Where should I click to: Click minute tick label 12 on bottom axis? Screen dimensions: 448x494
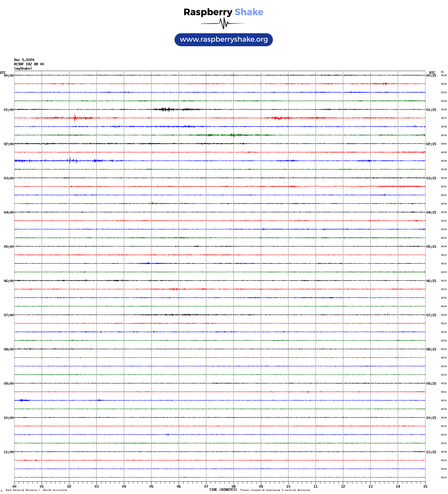pos(343,487)
